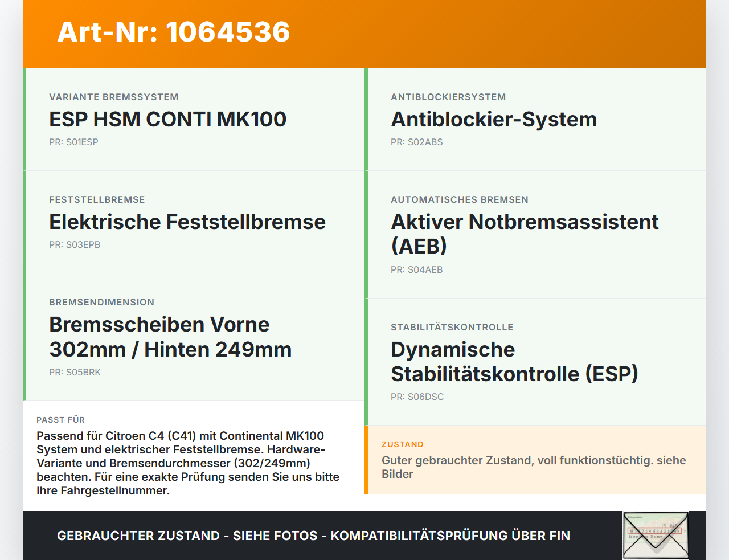Click the Art-Nr: 1064536 heading
Viewport: 729px width, 560px height.
[x=174, y=32]
